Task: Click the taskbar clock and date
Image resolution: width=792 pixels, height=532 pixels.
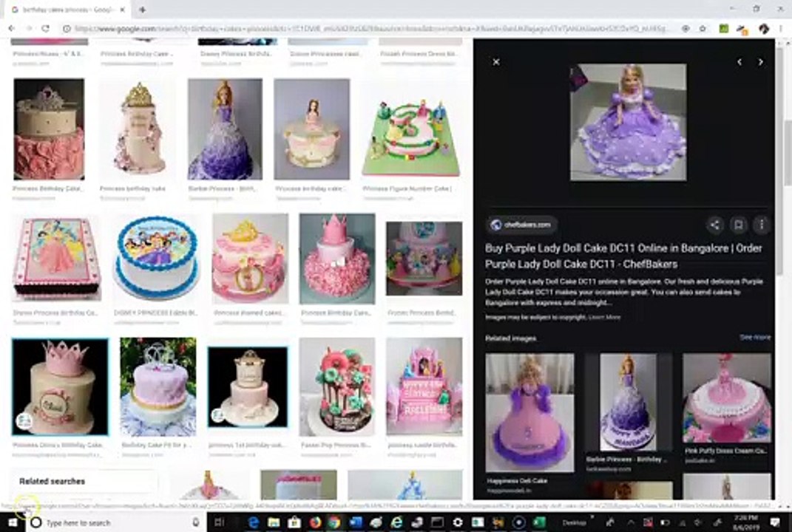Action: [x=745, y=522]
